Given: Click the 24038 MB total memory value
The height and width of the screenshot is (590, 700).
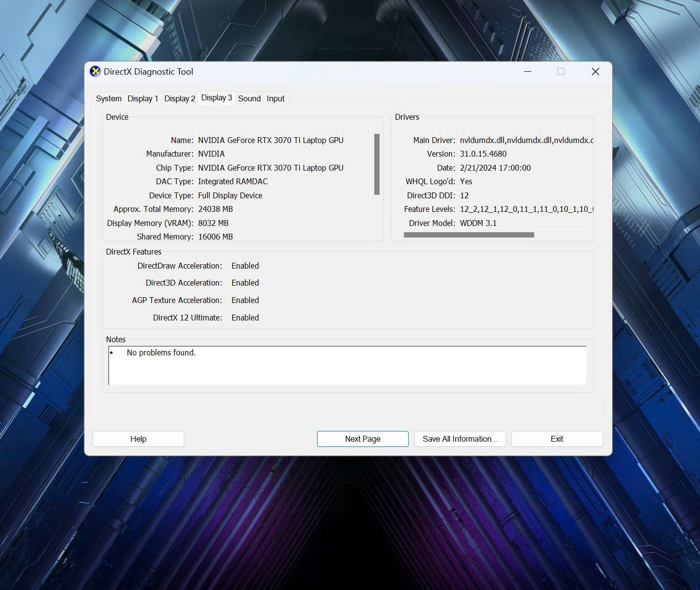Looking at the screenshot, I should pyautogui.click(x=215, y=209).
